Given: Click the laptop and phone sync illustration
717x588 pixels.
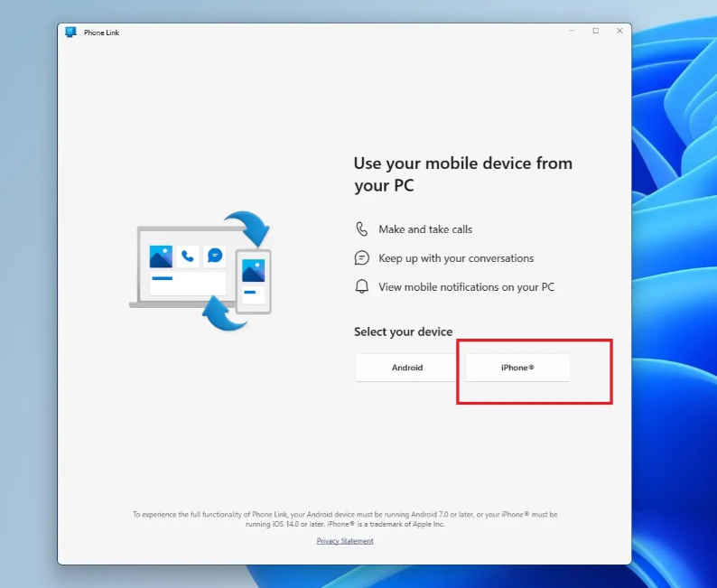Looking at the screenshot, I should (200, 271).
